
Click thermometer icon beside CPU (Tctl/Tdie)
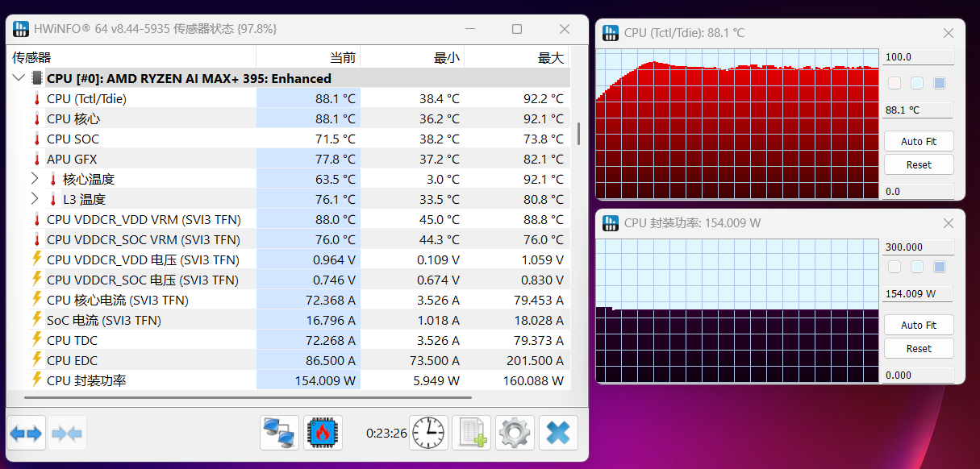36,98
